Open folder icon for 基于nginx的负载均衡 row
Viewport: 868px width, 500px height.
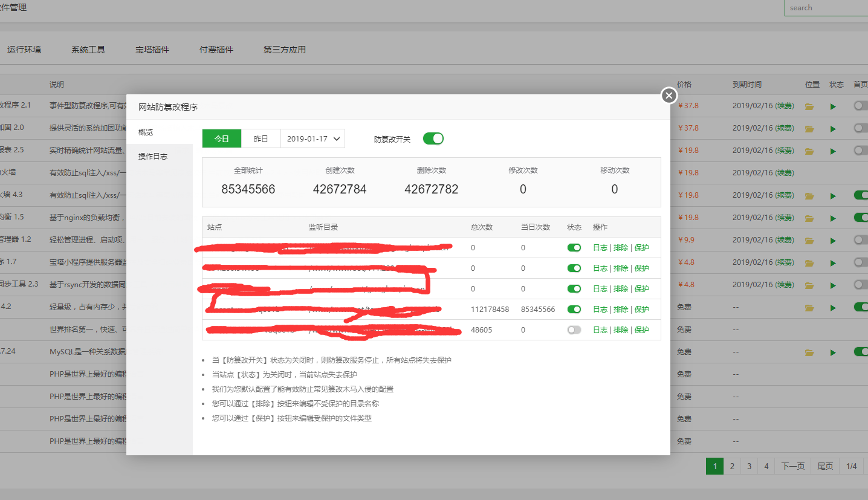point(809,218)
